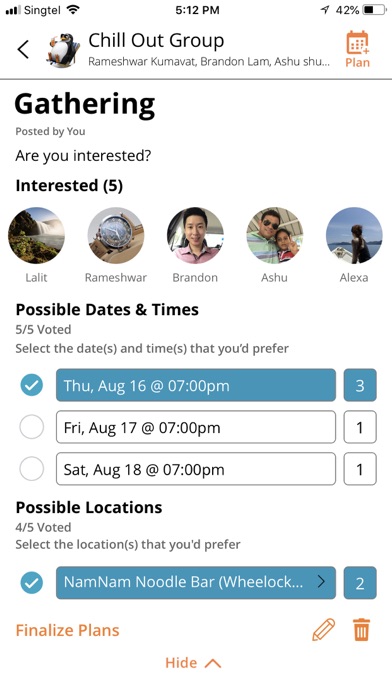
Task: Uncheck the Thu, Aug 16 date option
Action: 32,385
